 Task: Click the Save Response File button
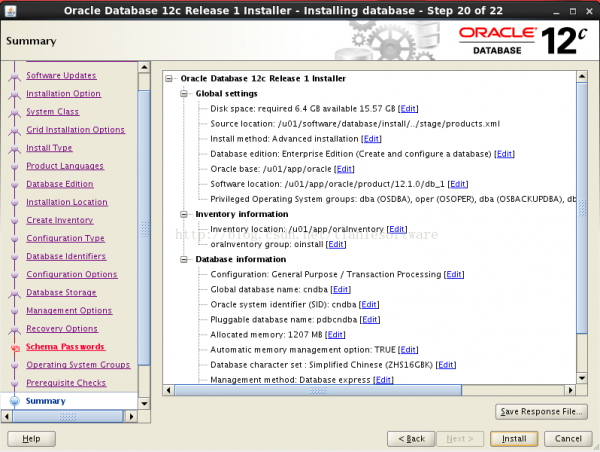pyautogui.click(x=541, y=411)
